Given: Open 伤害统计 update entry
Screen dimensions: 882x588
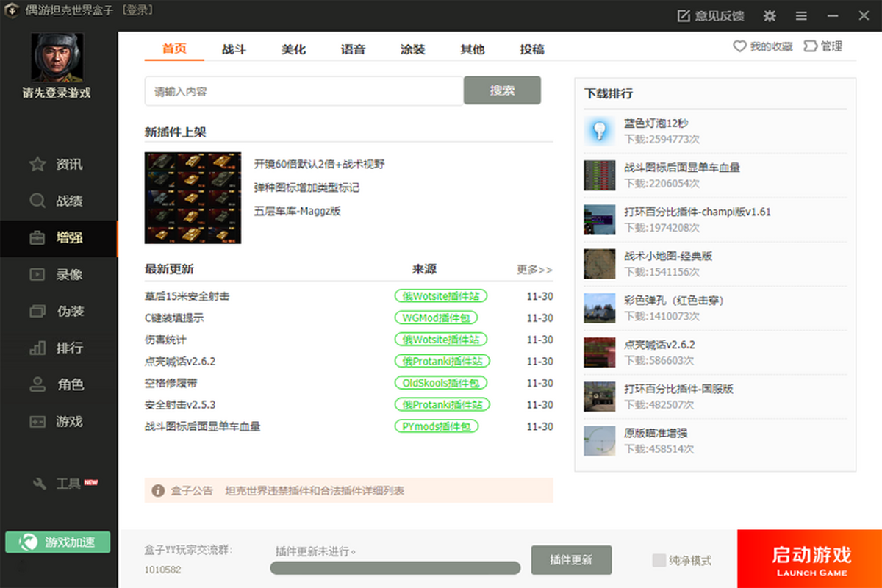Looking at the screenshot, I should pyautogui.click(x=165, y=340).
